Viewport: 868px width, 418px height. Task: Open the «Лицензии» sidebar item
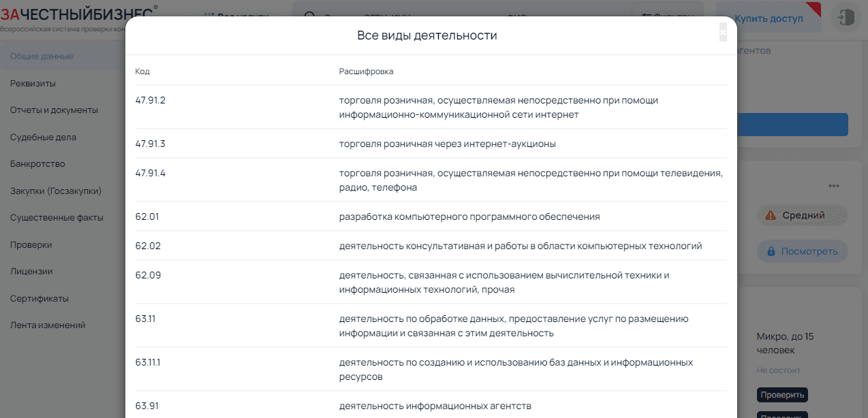point(31,272)
